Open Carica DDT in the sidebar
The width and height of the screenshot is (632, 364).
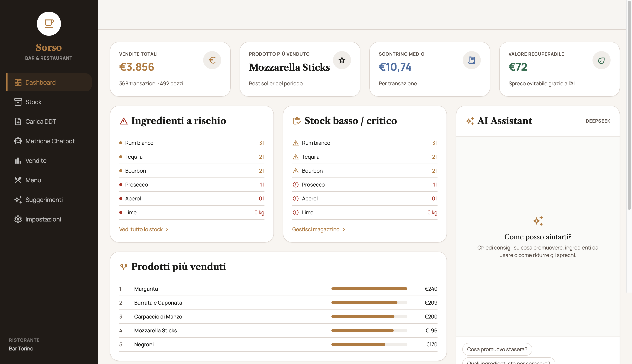click(49, 121)
